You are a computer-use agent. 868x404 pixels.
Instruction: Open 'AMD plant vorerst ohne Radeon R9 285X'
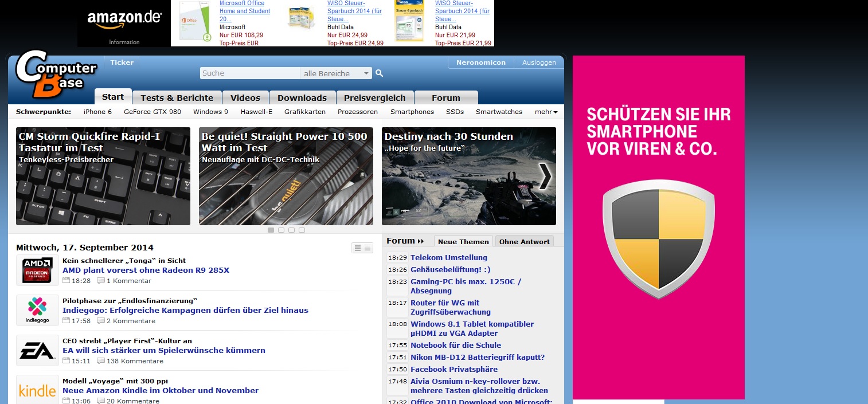[x=146, y=270]
